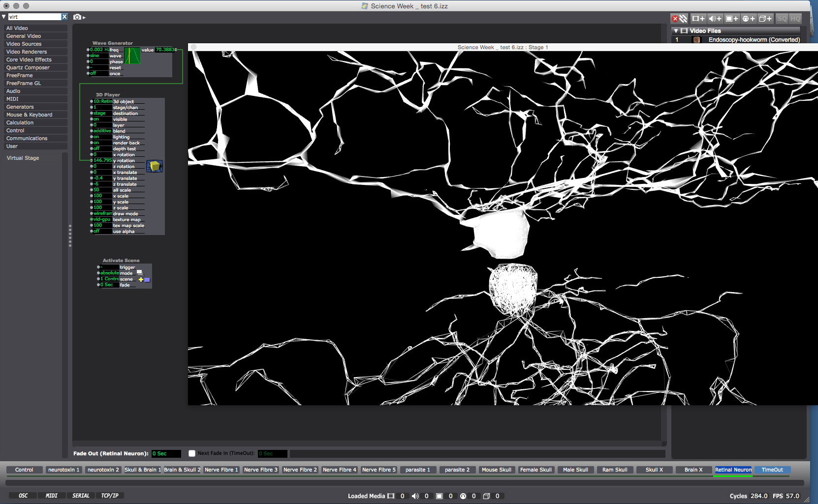The width and height of the screenshot is (818, 504).
Task: Collapse the Video Files media bin
Action: [x=676, y=31]
